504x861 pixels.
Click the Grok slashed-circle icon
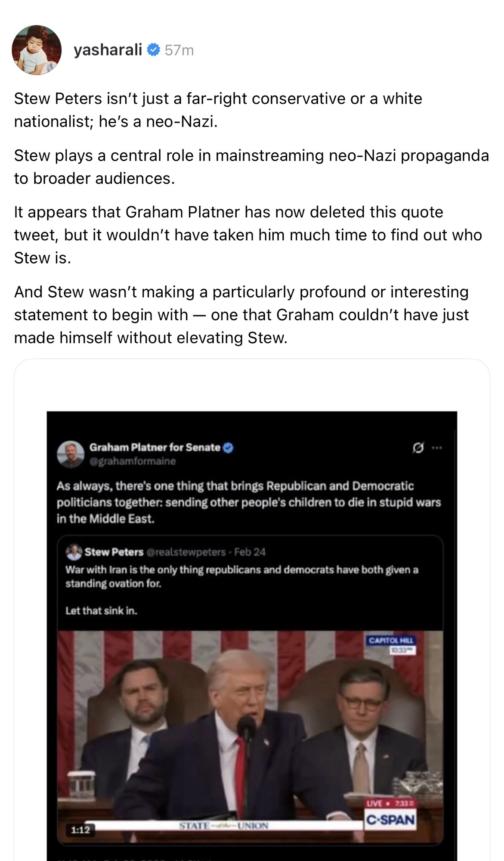[x=417, y=448]
